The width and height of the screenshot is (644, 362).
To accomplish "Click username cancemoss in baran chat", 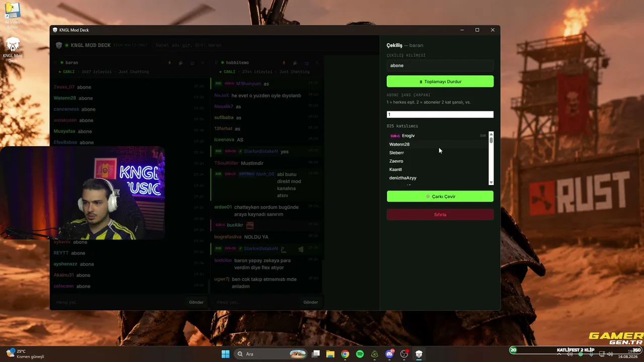I will pyautogui.click(x=66, y=109).
